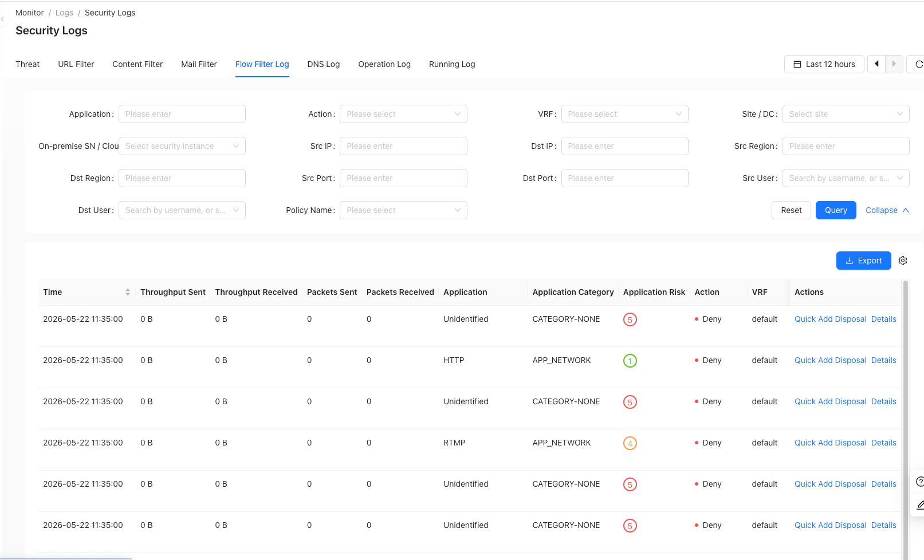Click the Packets Sent column header
The width and height of the screenshot is (924, 560).
click(x=332, y=292)
